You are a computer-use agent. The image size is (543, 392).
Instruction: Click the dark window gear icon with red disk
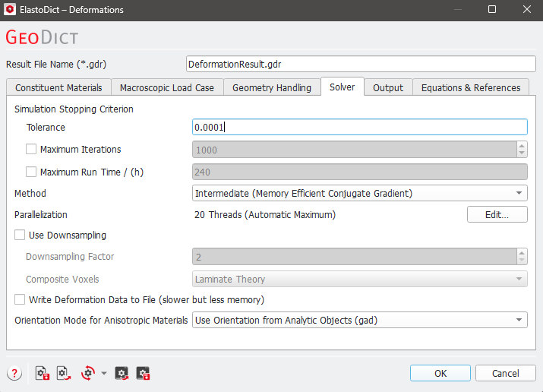coord(143,373)
